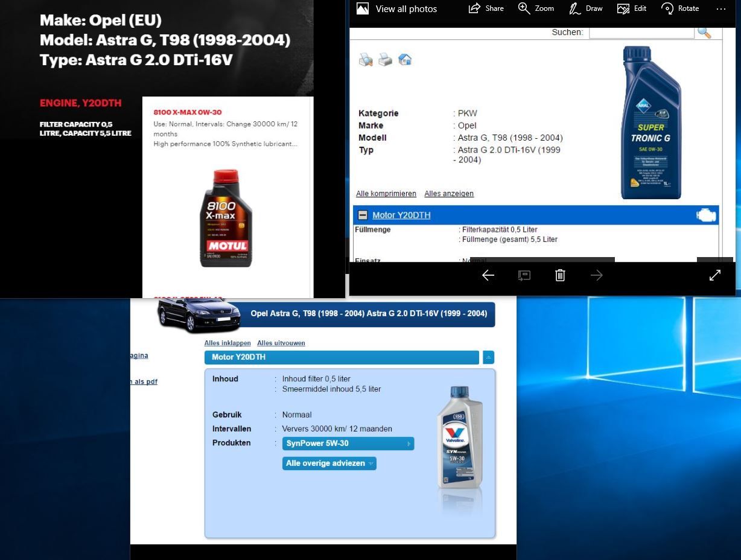Click the Alle overige adviezen button

coord(329,463)
